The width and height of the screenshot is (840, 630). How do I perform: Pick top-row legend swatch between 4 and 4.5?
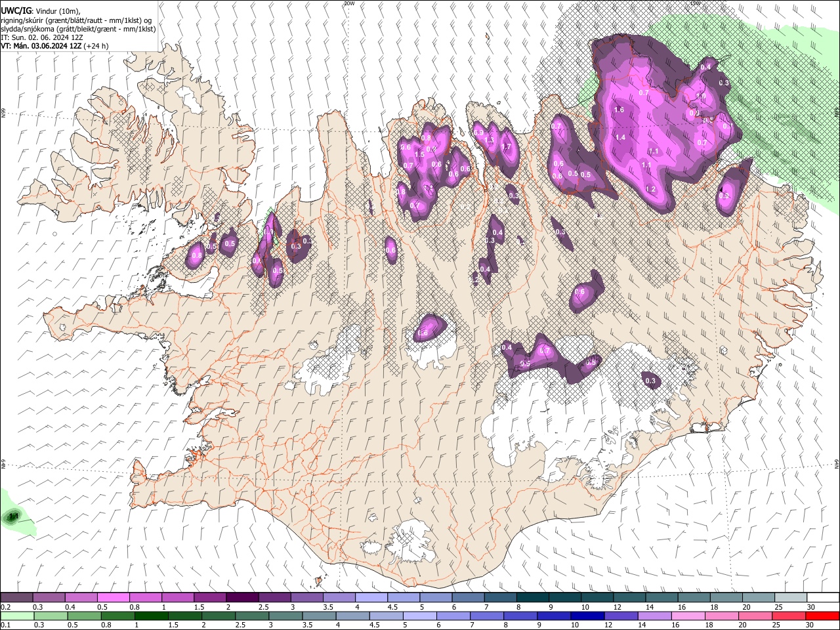click(371, 598)
